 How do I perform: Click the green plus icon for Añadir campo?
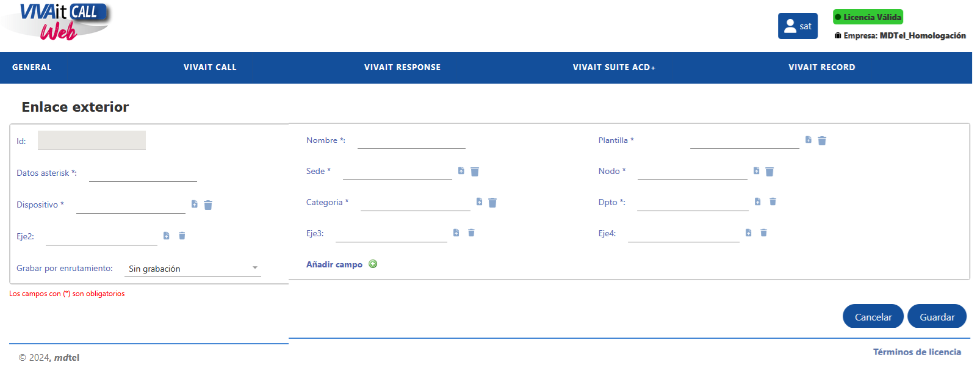(x=373, y=264)
